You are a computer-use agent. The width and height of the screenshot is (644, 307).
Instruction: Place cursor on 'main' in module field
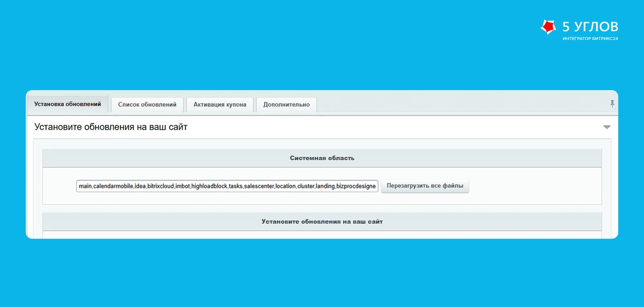coord(85,186)
